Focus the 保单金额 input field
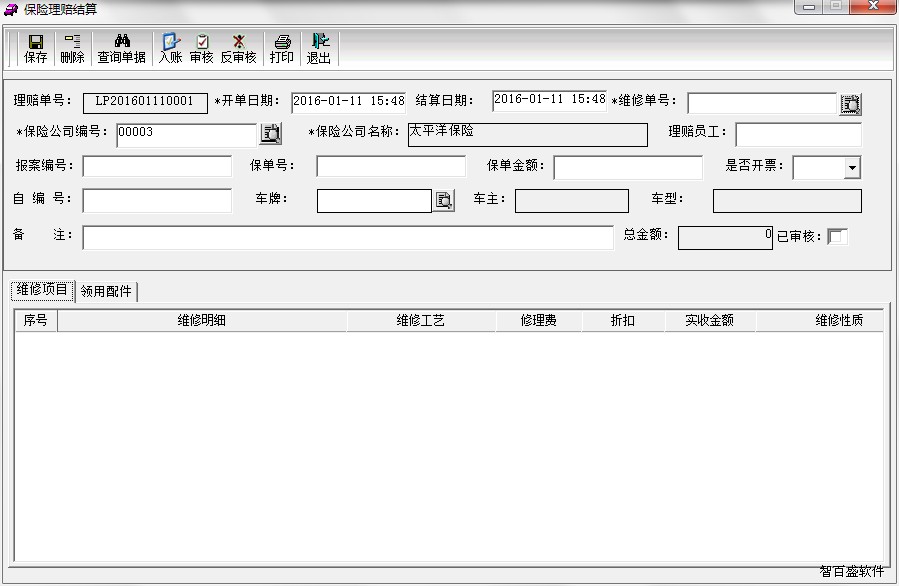 628,167
